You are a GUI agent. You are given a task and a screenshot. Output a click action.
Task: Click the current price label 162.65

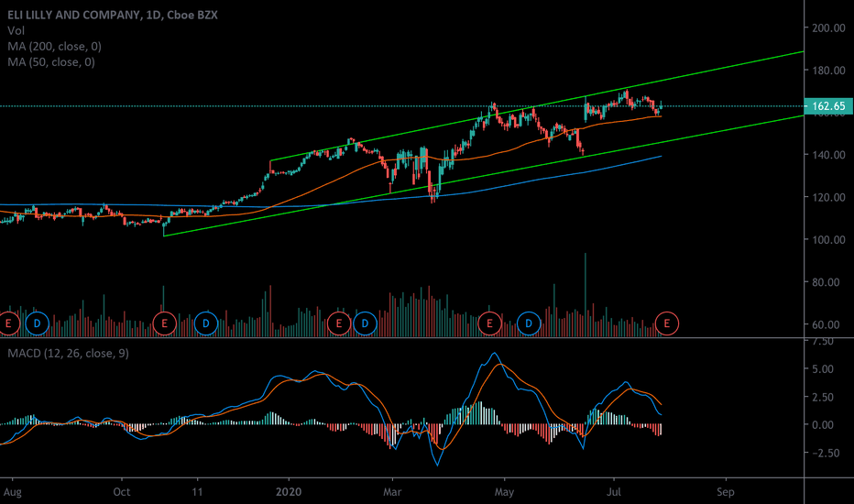tap(828, 106)
